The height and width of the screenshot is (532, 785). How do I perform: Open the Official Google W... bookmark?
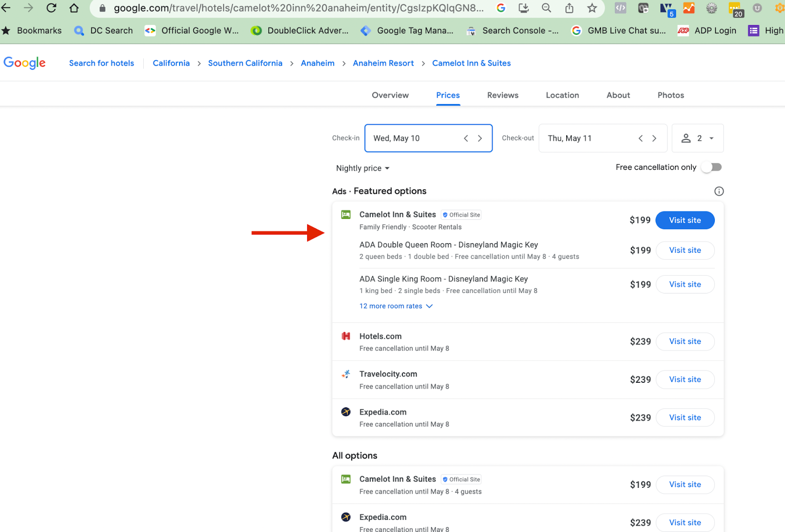click(x=192, y=30)
